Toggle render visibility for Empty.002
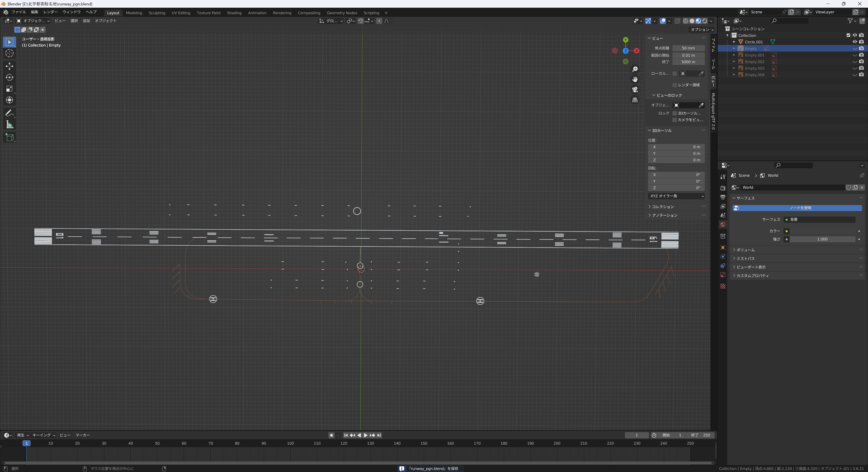The image size is (868, 472). pyautogui.click(x=862, y=62)
